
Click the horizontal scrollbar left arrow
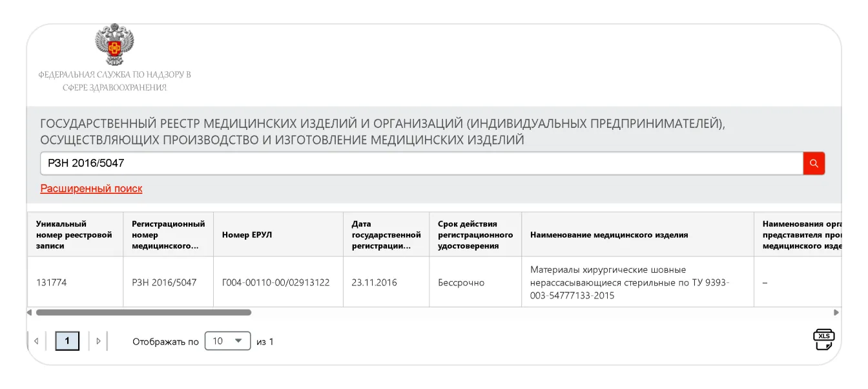(29, 312)
